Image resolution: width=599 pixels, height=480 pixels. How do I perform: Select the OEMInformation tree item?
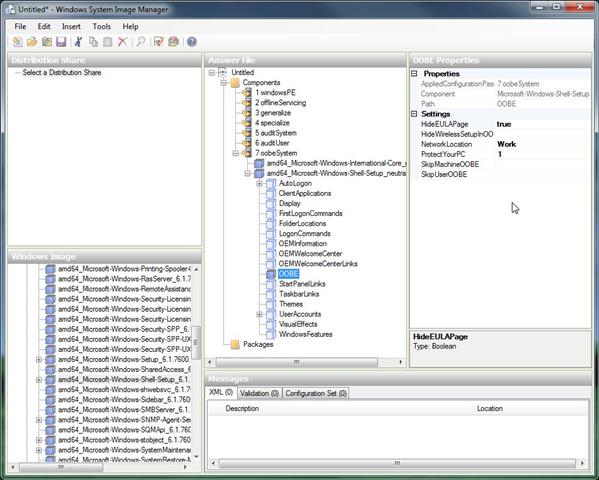pyautogui.click(x=303, y=244)
